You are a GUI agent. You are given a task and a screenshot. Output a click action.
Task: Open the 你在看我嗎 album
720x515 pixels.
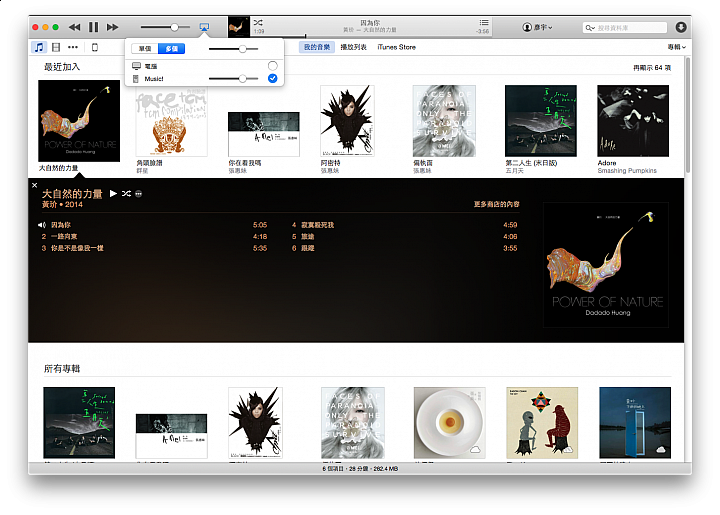[x=264, y=134]
